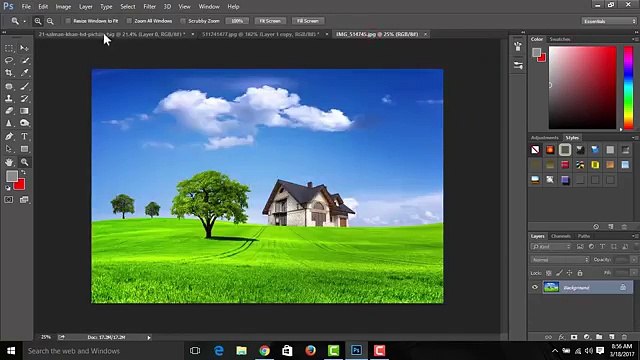This screenshot has height=360, width=640.
Task: Open the Layer menu
Action: pyautogui.click(x=85, y=7)
